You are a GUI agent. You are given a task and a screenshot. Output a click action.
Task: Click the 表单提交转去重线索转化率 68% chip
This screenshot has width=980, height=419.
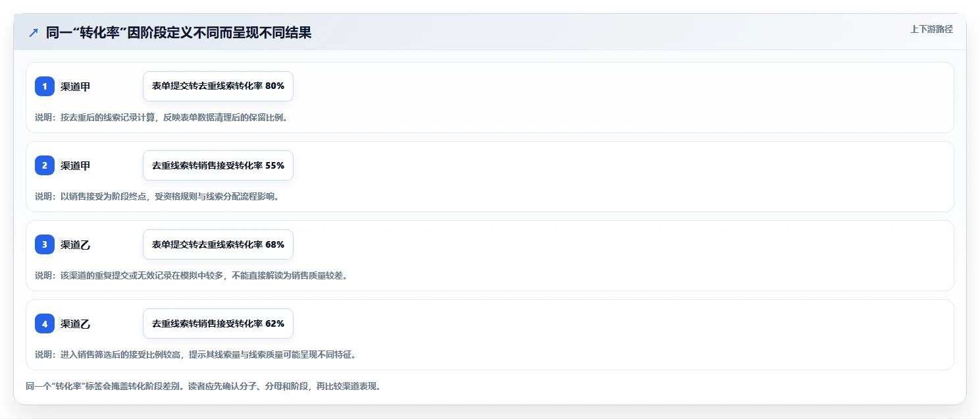point(218,244)
